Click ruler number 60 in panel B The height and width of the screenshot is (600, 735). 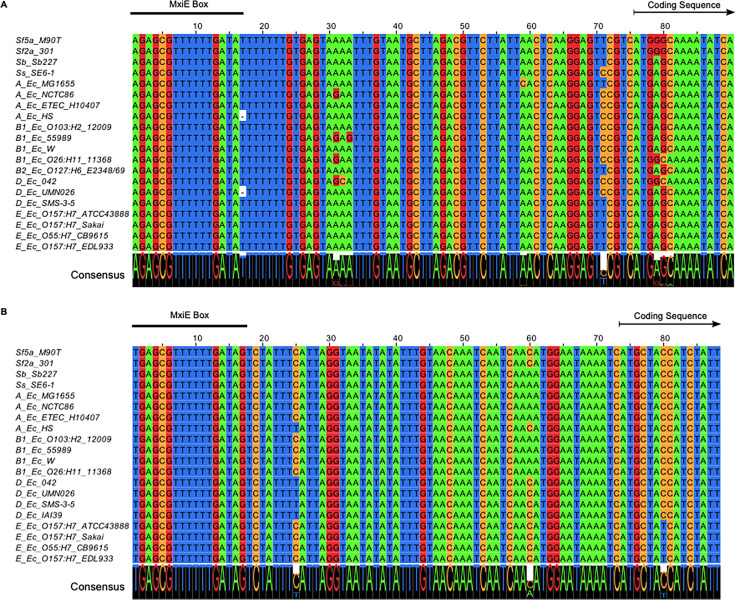[532, 338]
